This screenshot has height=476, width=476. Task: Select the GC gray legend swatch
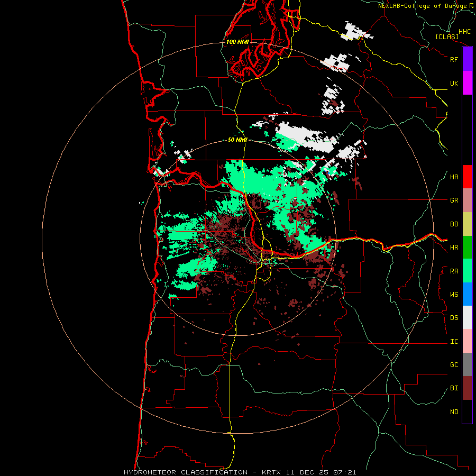[467, 364]
